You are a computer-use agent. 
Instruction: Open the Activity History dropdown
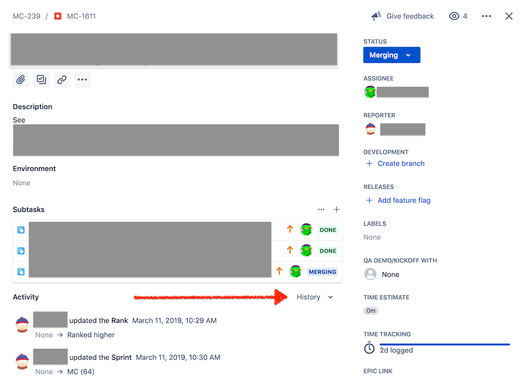[315, 297]
